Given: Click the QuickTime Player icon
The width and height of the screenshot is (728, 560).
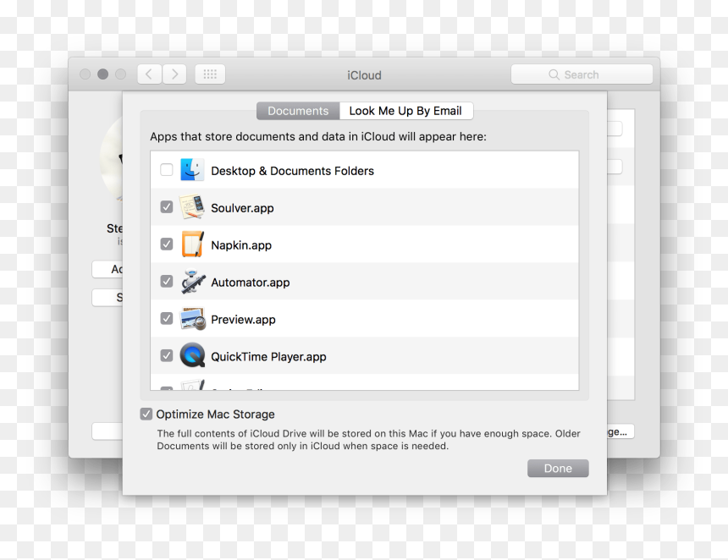Looking at the screenshot, I should (x=192, y=355).
